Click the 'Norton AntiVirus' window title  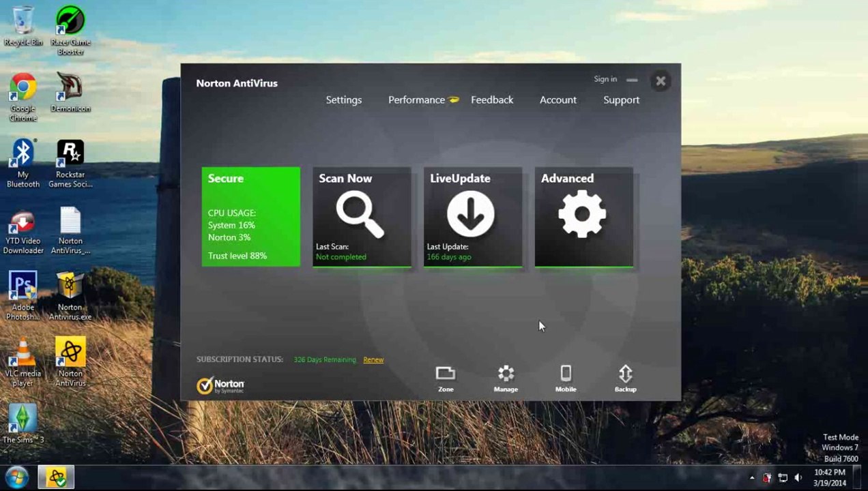click(237, 83)
